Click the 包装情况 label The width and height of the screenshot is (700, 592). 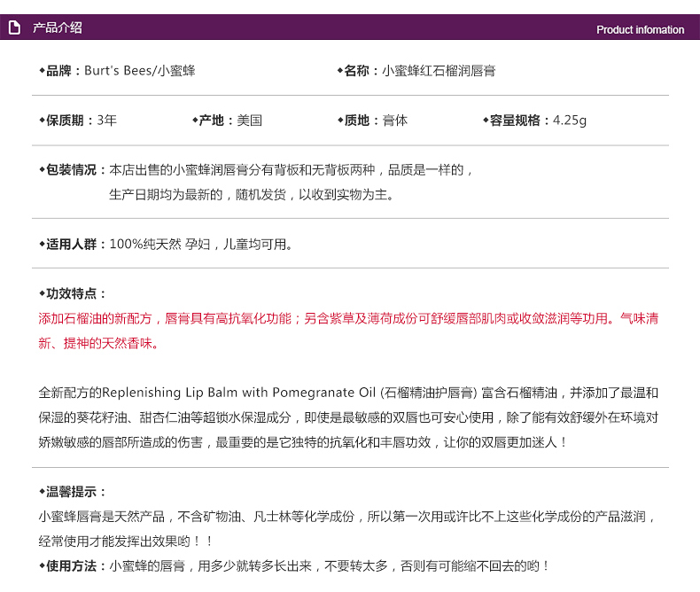71,169
